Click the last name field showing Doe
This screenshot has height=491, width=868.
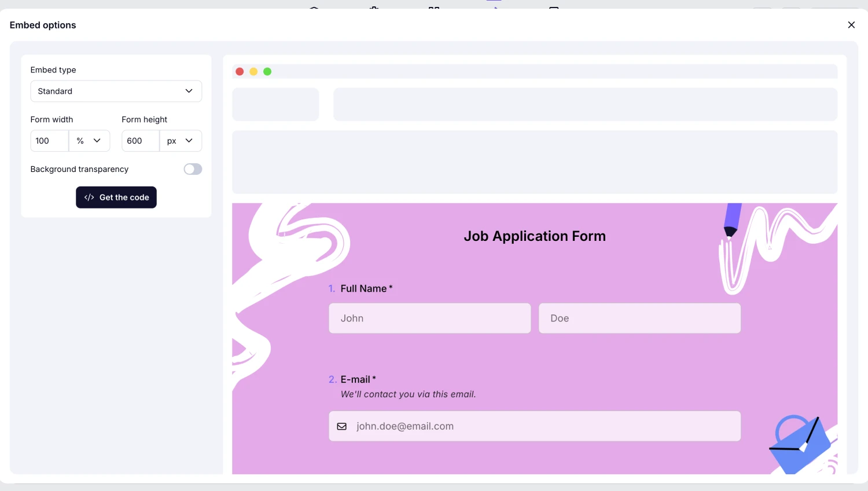pos(639,318)
